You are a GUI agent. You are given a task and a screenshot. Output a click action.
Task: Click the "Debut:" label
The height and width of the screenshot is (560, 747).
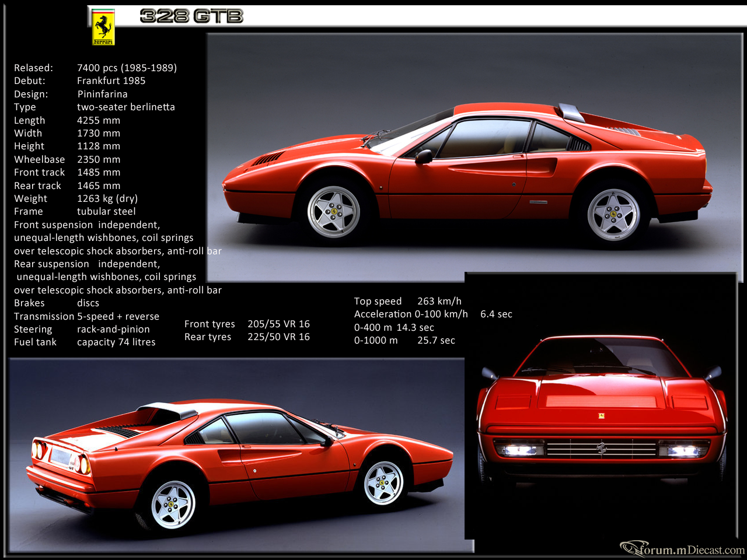(x=29, y=80)
